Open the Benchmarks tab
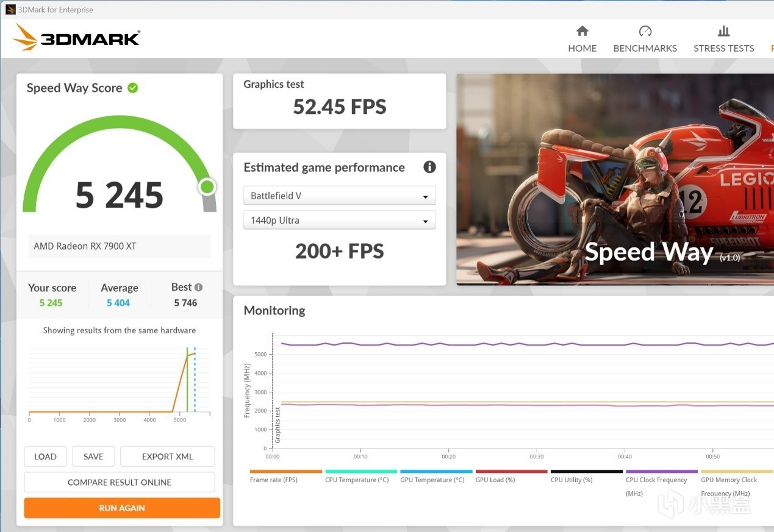 [x=645, y=40]
